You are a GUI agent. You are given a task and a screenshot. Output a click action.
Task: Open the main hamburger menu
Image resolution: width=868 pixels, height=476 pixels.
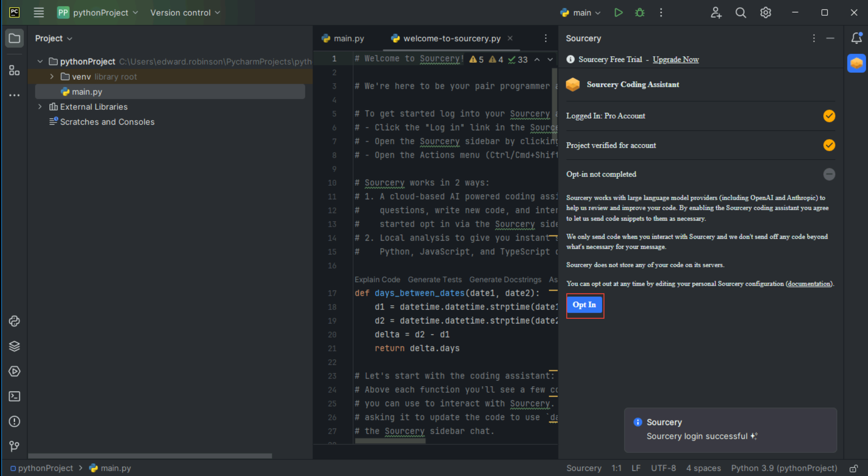pyautogui.click(x=39, y=13)
